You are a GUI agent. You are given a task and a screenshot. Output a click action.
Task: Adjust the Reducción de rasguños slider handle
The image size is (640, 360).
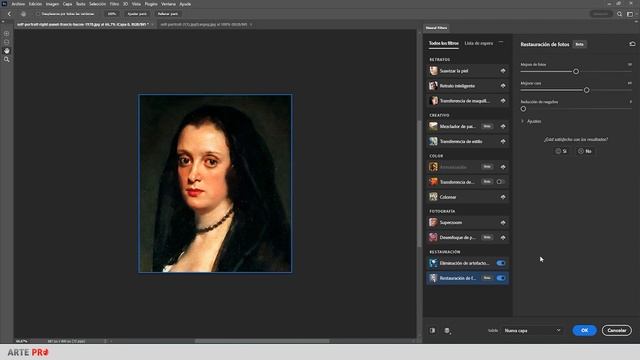[x=523, y=109]
